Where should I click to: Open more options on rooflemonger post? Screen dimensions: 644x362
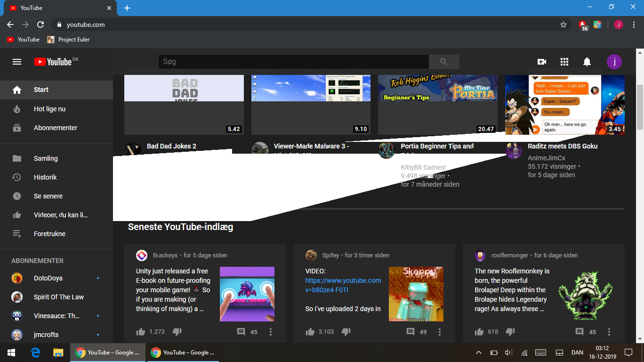(x=609, y=332)
